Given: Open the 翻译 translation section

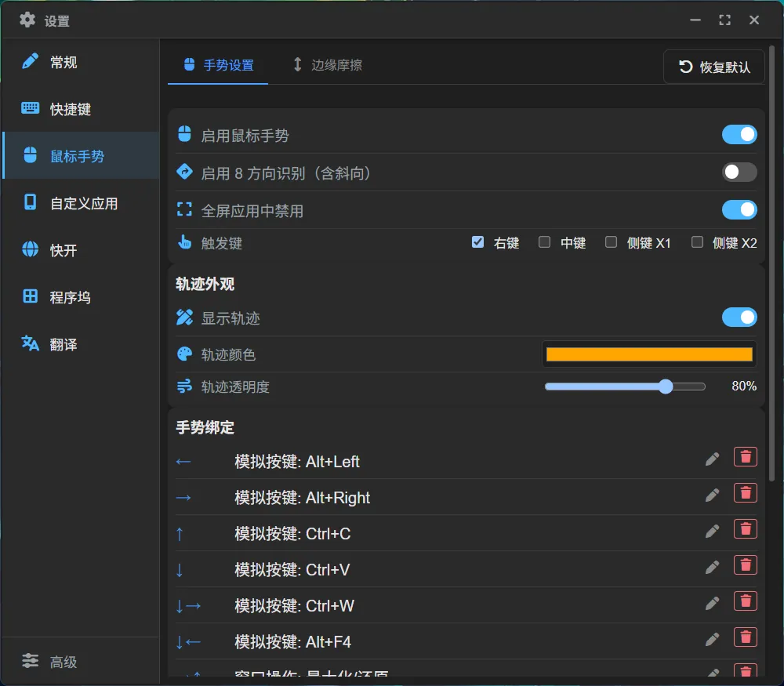Looking at the screenshot, I should point(81,344).
